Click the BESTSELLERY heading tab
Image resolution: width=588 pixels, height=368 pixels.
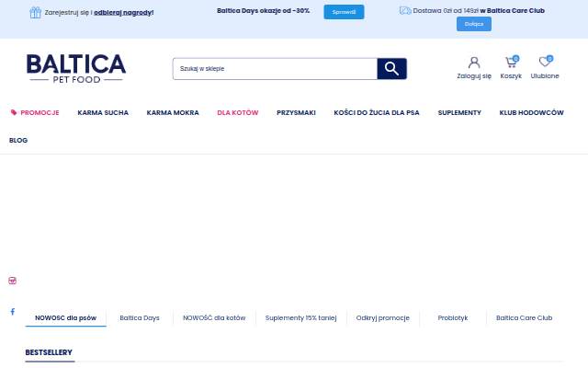pos(49,352)
